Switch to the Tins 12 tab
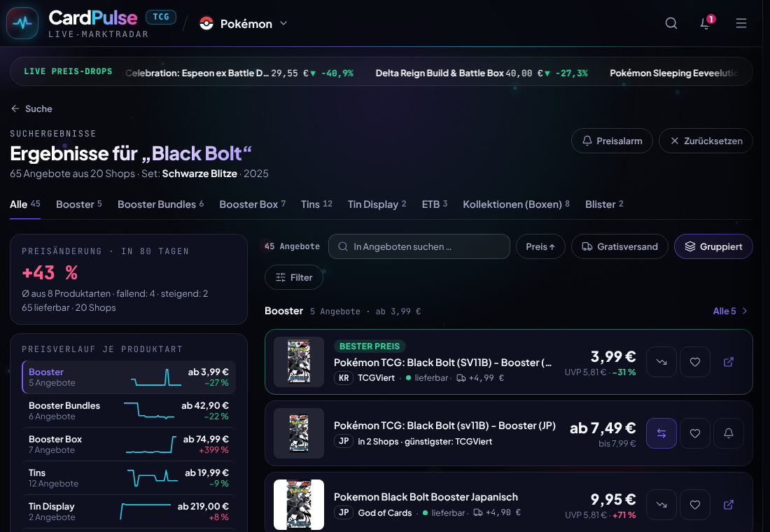770x532 pixels. 316,204
